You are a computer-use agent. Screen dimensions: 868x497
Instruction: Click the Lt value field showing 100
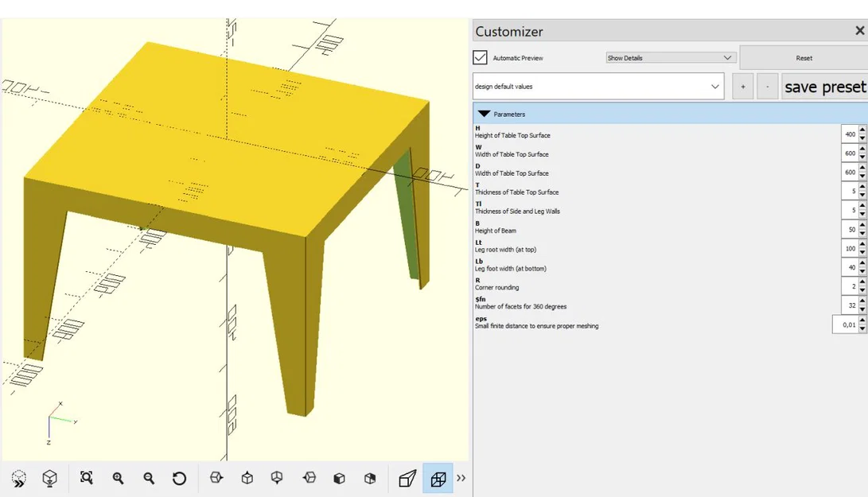tap(849, 248)
